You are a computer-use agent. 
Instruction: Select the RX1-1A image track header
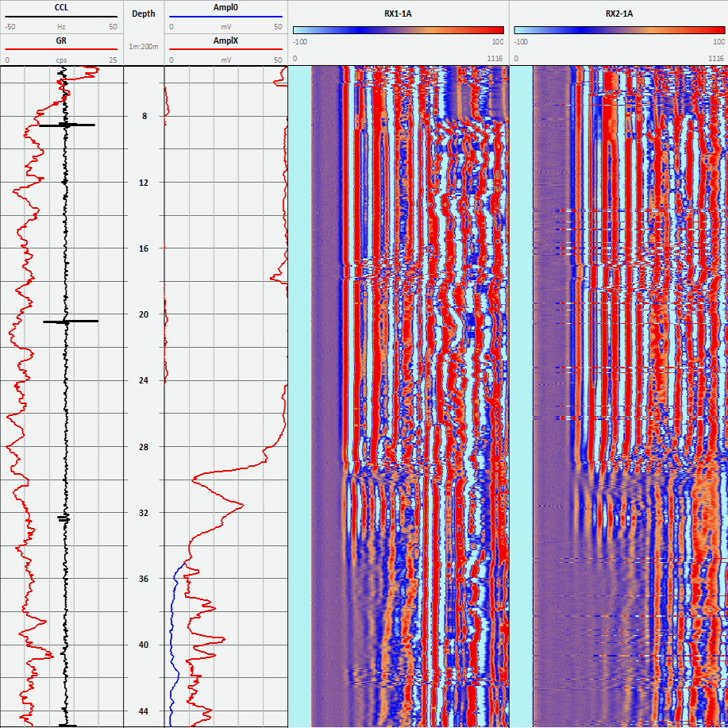point(399,13)
